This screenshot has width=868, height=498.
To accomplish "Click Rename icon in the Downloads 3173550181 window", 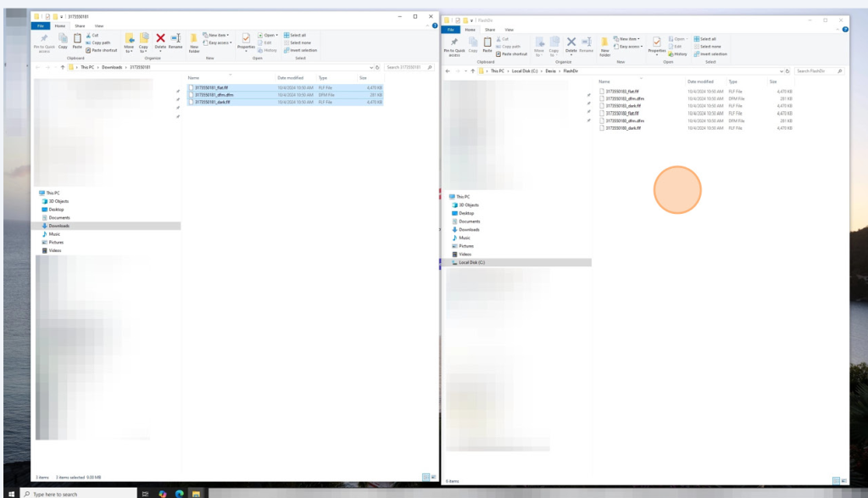I will pyautogui.click(x=175, y=40).
